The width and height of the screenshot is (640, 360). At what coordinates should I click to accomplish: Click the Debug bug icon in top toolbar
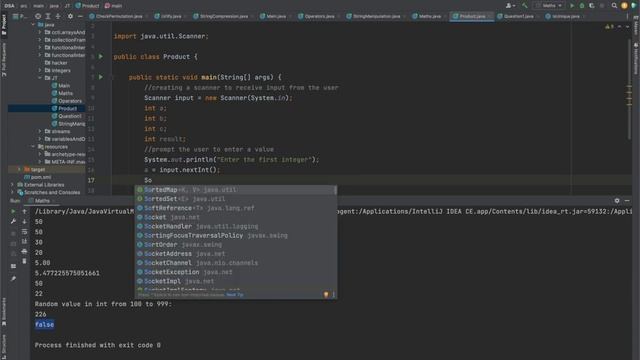pyautogui.click(x=582, y=6)
